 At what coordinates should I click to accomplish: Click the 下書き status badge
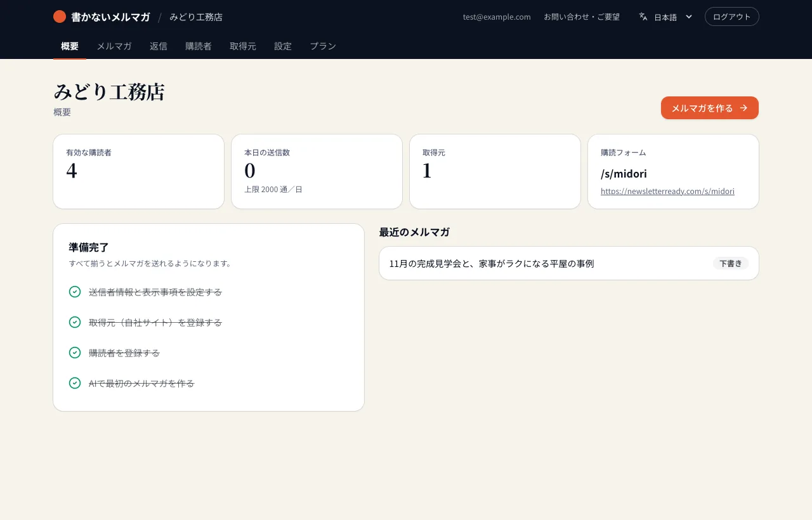pos(731,263)
